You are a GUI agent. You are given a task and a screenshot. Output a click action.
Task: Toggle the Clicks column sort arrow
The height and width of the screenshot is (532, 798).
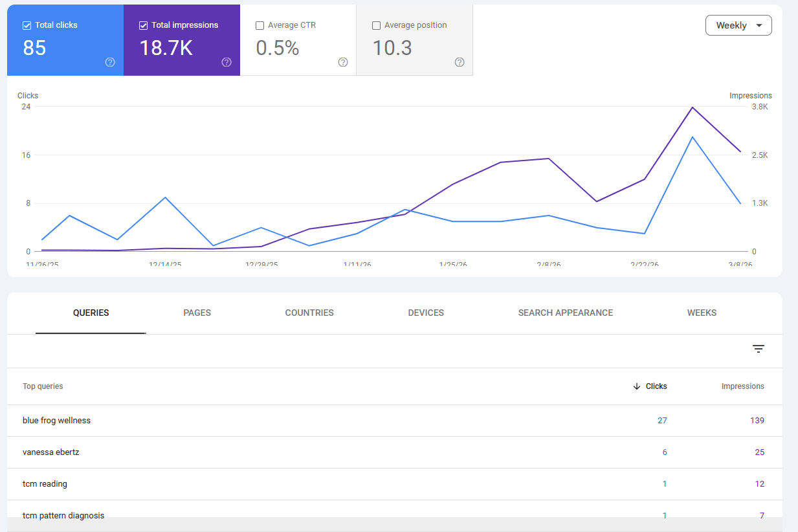(637, 386)
